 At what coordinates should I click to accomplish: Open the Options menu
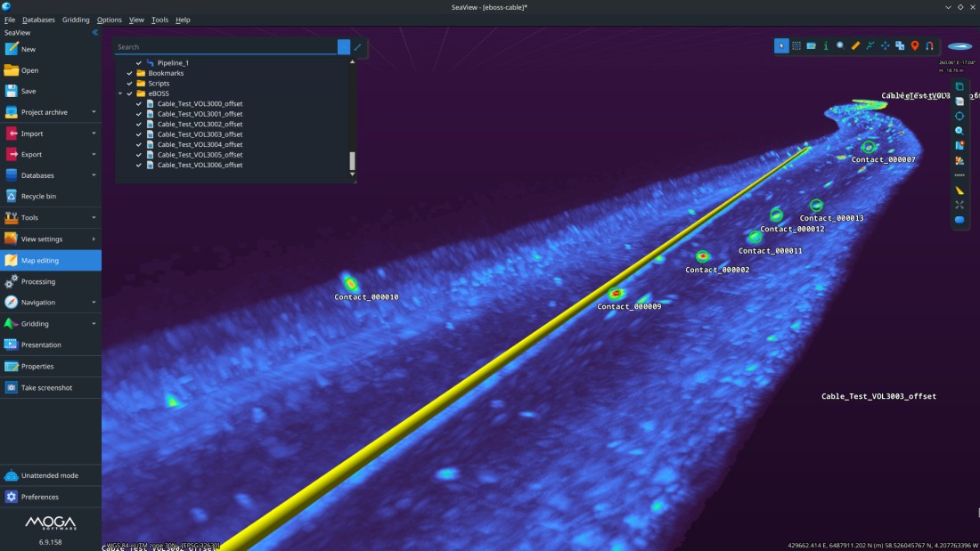(109, 20)
